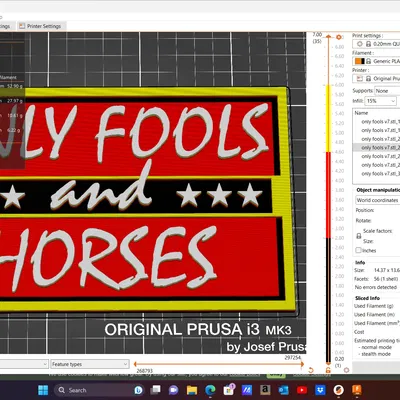The height and width of the screenshot is (400, 400).
Task: Open the rightmost orange taskbar app
Action: 357,390
